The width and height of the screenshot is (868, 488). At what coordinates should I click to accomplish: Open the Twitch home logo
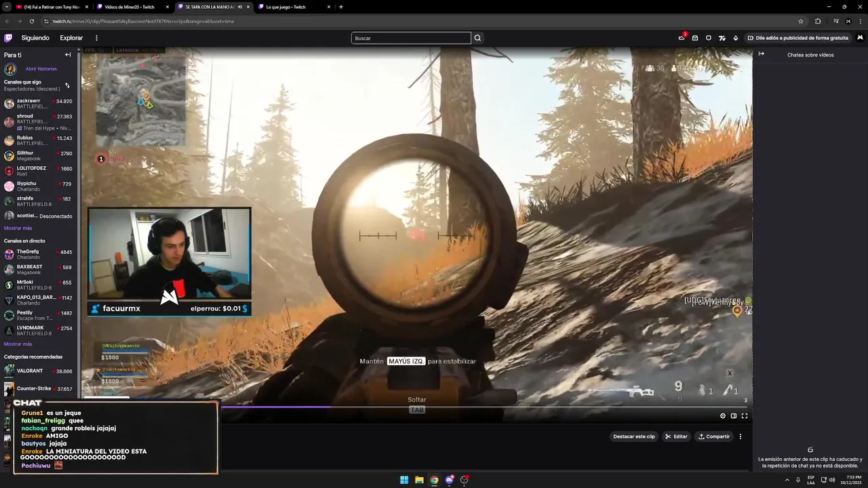(8, 38)
